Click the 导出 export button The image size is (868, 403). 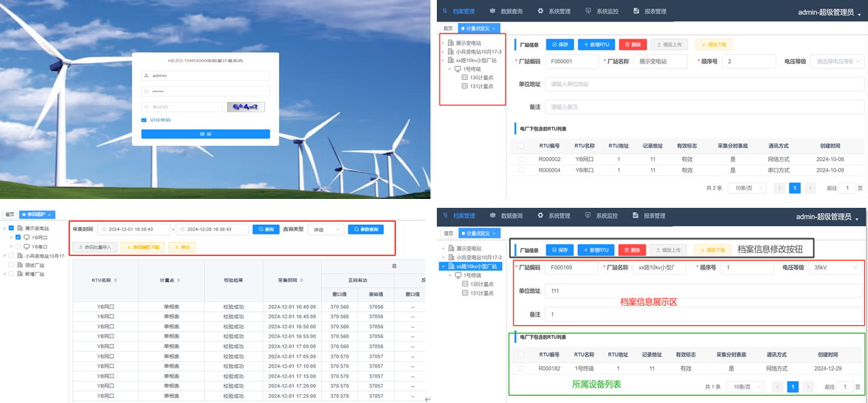(182, 247)
